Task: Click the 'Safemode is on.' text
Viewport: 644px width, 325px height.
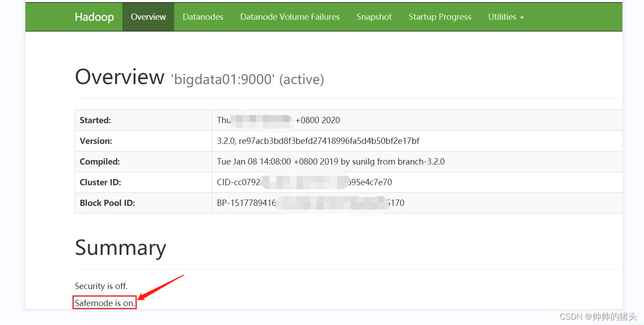Action: [x=105, y=303]
